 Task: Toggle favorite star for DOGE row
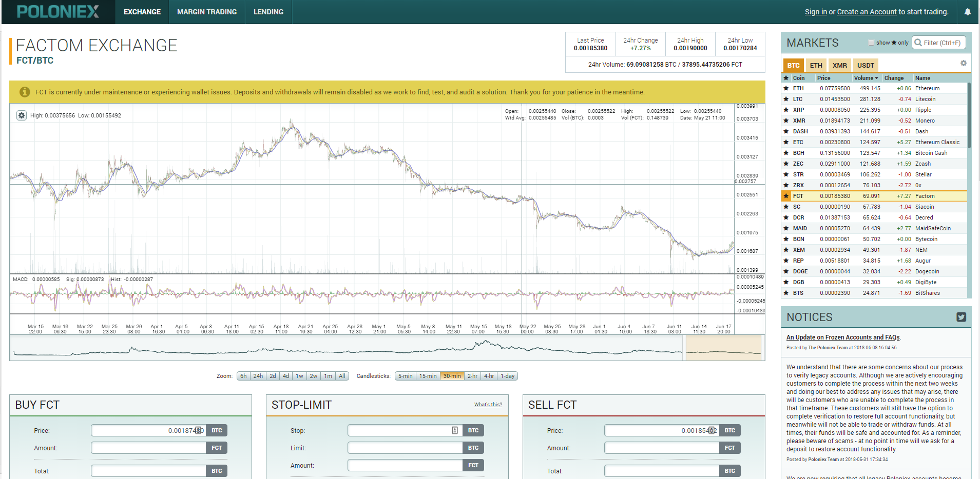(x=786, y=271)
